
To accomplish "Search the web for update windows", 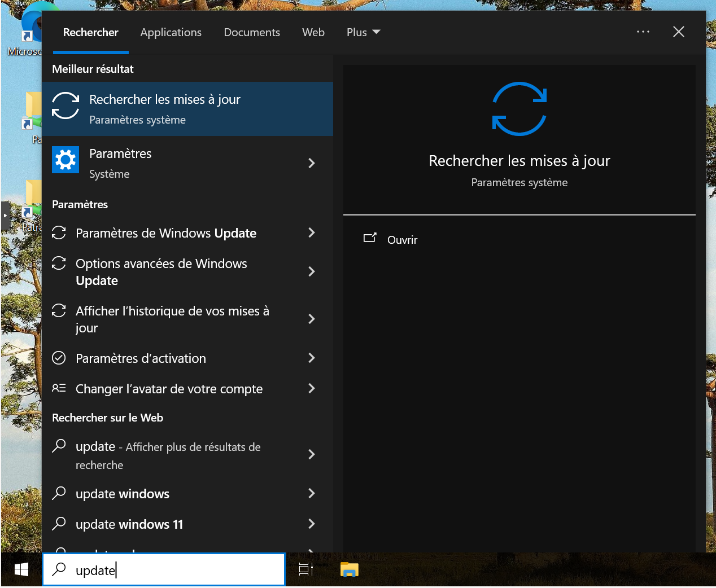I will (187, 494).
